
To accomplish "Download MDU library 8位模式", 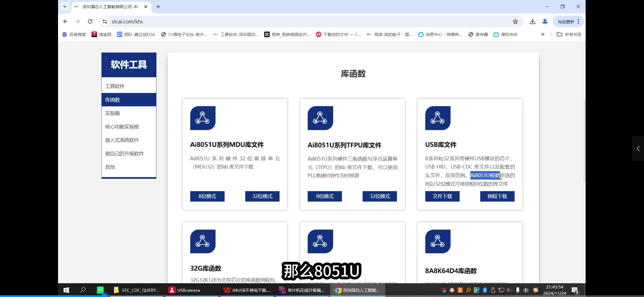I will pyautogui.click(x=207, y=196).
